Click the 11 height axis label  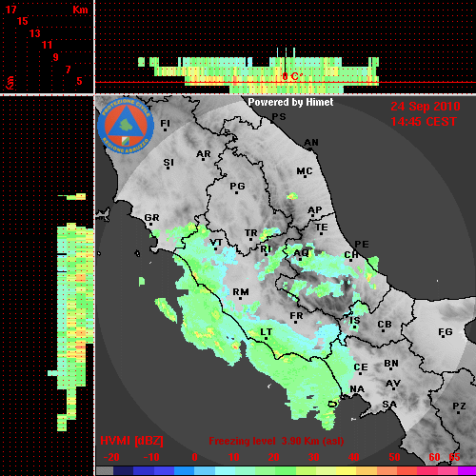click(47, 45)
